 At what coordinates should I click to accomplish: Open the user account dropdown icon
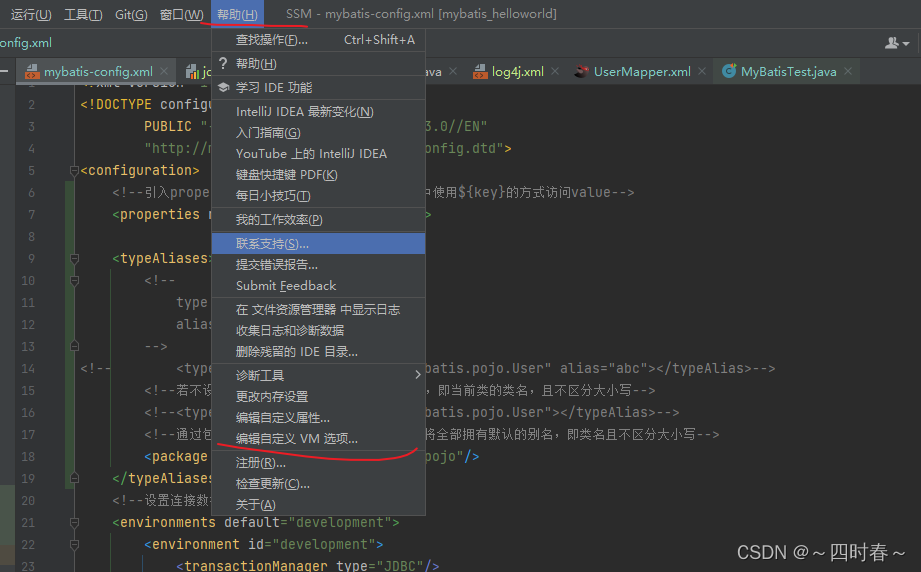pos(897,43)
